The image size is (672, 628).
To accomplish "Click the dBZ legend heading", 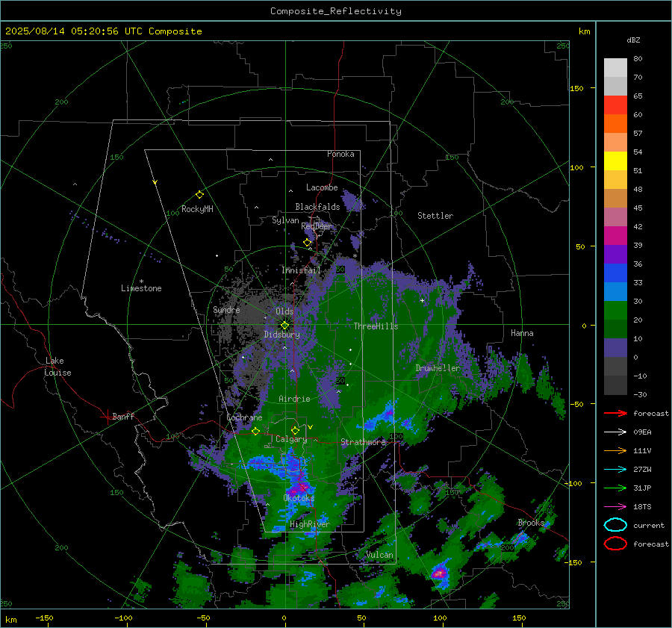I will pyautogui.click(x=633, y=40).
